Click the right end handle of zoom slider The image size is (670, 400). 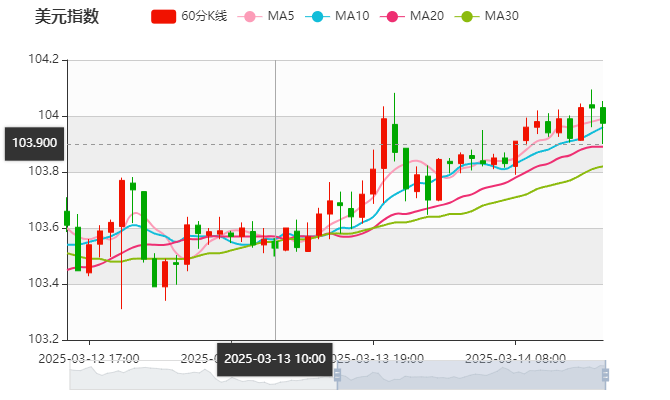[x=606, y=376]
